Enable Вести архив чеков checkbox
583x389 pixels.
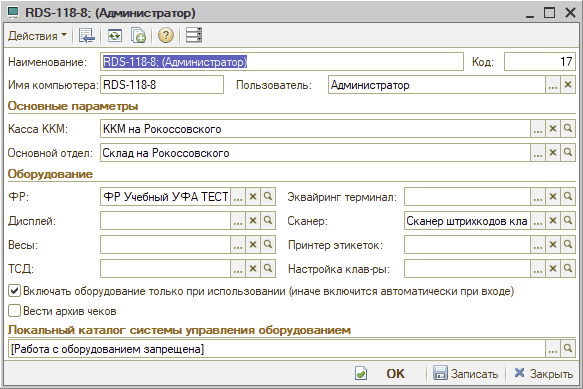click(14, 311)
